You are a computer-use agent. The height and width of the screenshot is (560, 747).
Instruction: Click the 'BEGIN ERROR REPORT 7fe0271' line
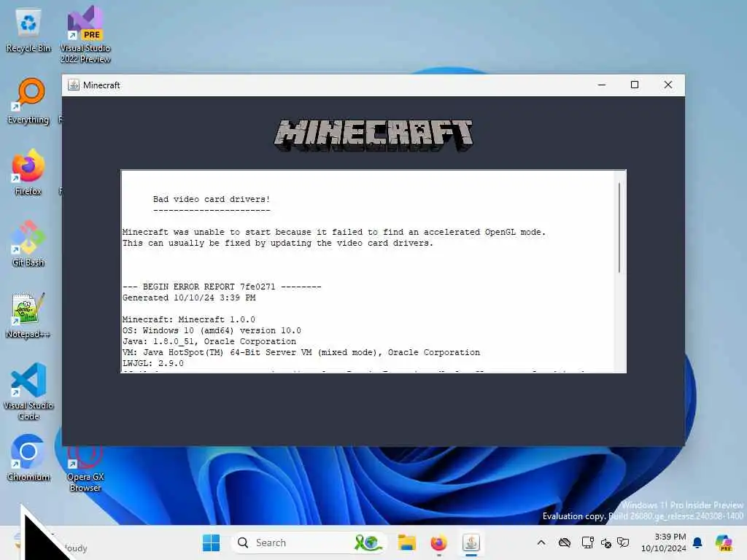pyautogui.click(x=222, y=287)
